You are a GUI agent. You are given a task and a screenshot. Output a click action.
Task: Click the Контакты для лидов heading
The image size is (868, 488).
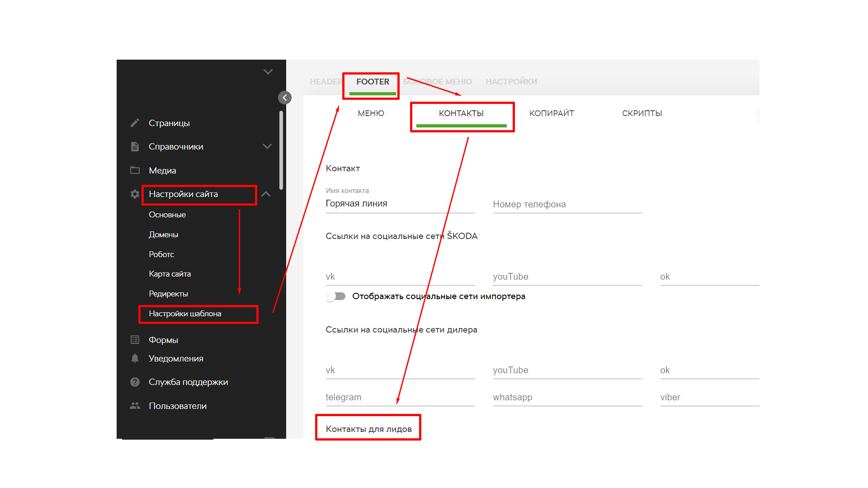point(368,429)
